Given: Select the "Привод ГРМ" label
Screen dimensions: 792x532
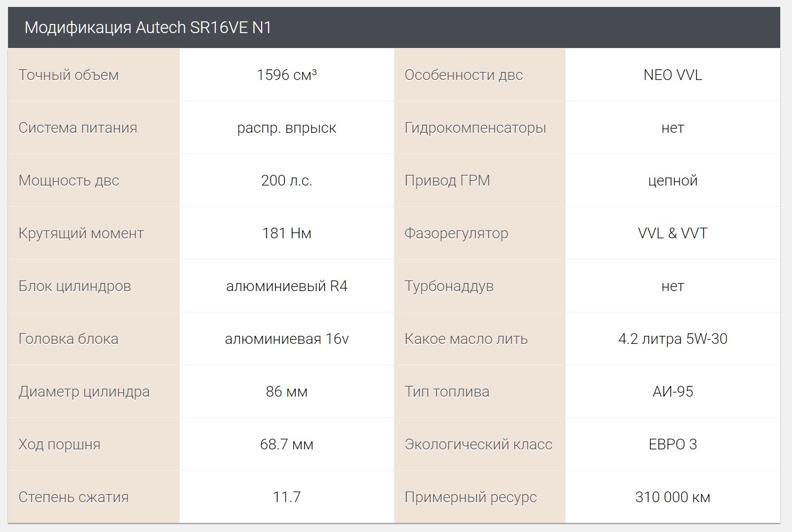Looking at the screenshot, I should [447, 180].
